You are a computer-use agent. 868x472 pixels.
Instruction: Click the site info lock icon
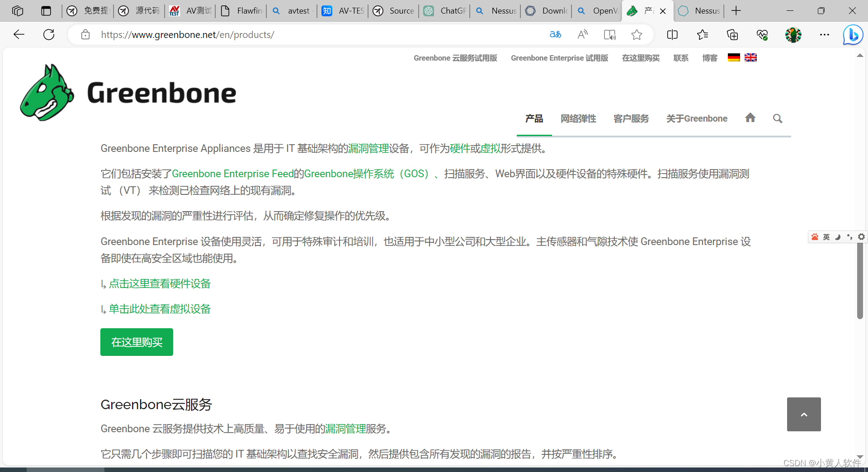(85, 34)
